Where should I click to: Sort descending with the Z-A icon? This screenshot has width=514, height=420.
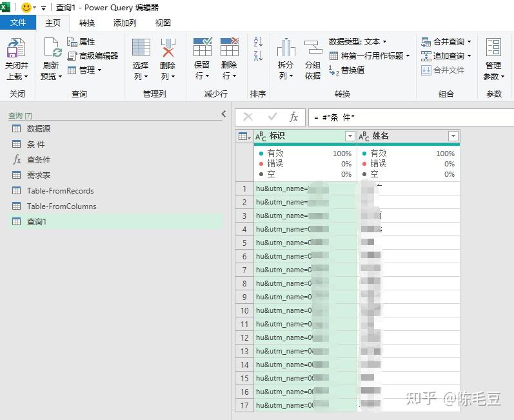coord(258,55)
